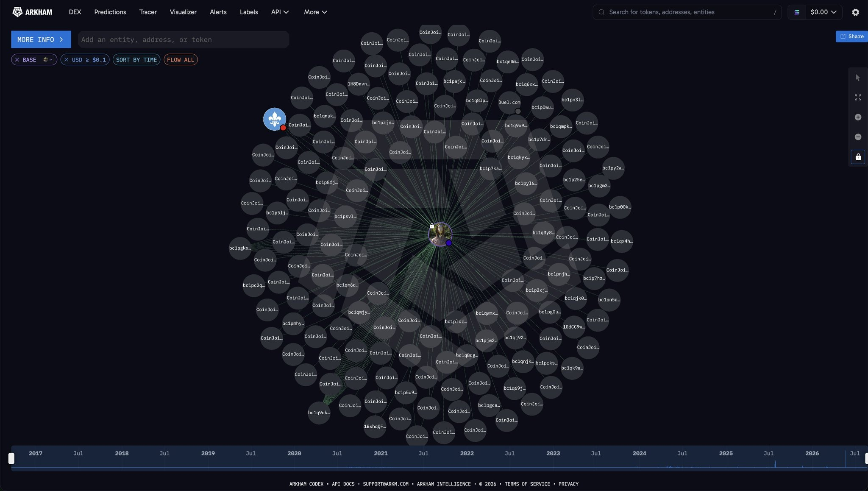
Task: Click the timeline at 2021
Action: pyautogui.click(x=381, y=453)
